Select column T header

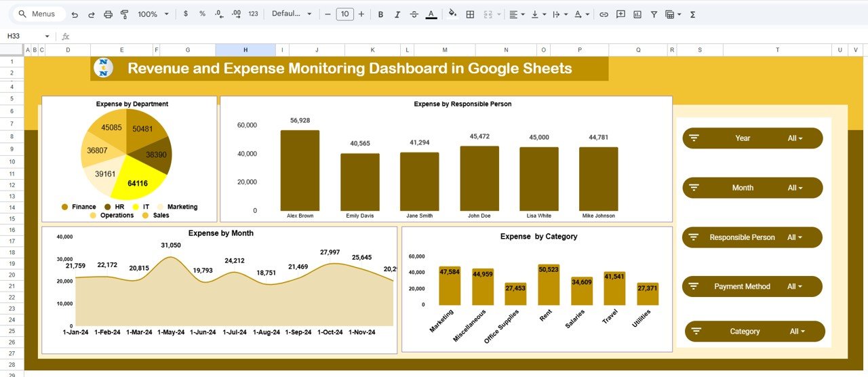pos(777,49)
